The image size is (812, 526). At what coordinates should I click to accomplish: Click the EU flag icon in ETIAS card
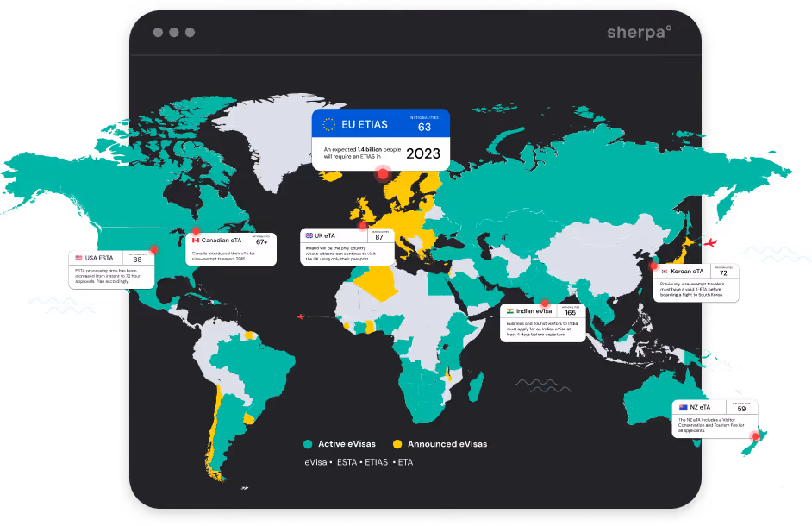point(328,124)
